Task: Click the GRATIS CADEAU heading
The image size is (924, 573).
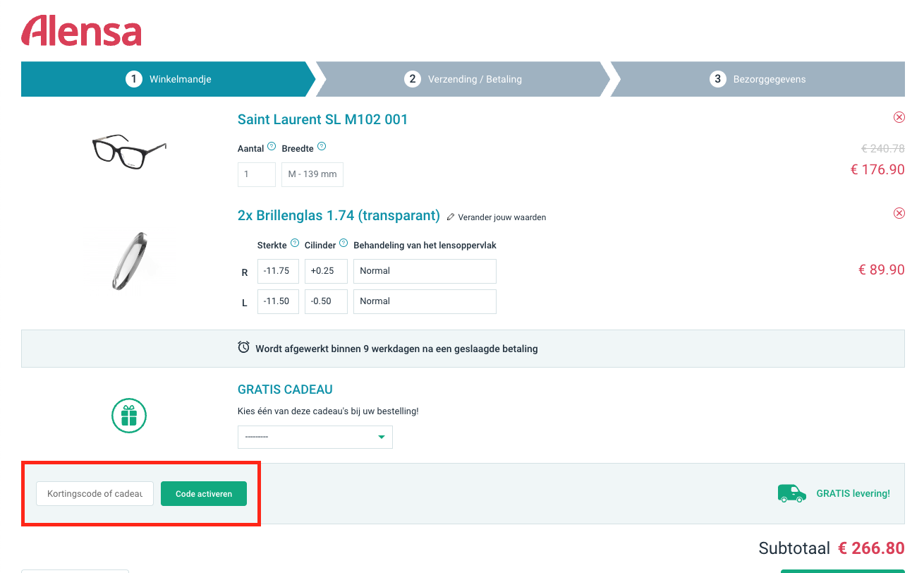Action: point(285,390)
